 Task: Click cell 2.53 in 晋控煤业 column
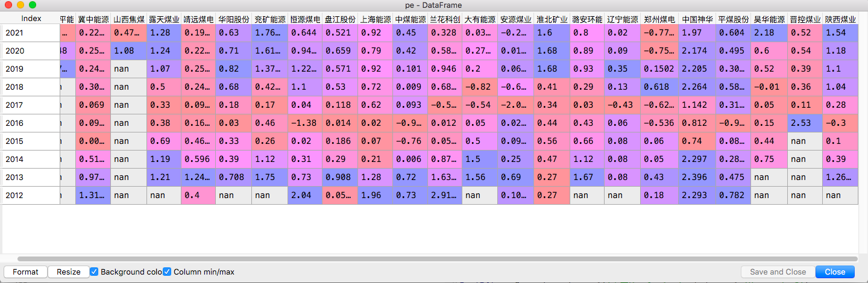[x=805, y=123]
